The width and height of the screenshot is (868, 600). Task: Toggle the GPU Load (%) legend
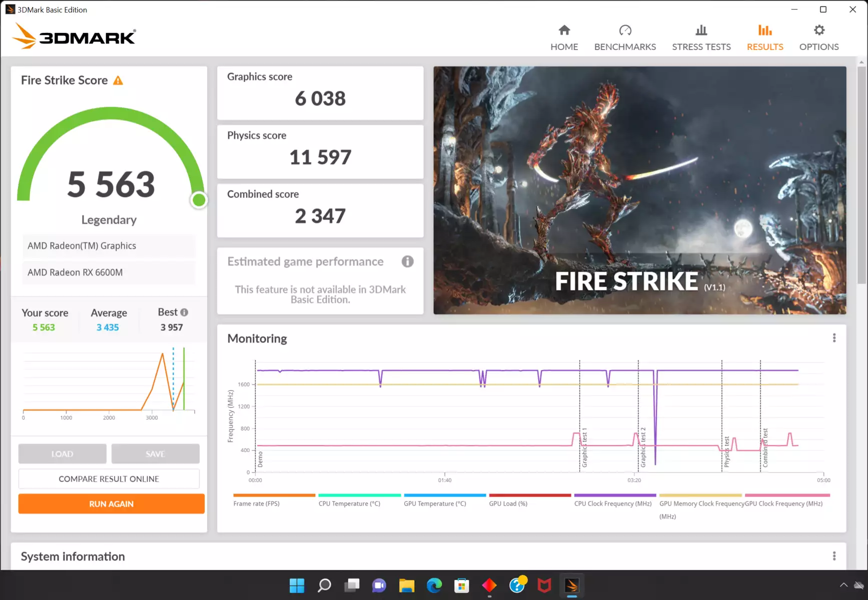tap(508, 503)
